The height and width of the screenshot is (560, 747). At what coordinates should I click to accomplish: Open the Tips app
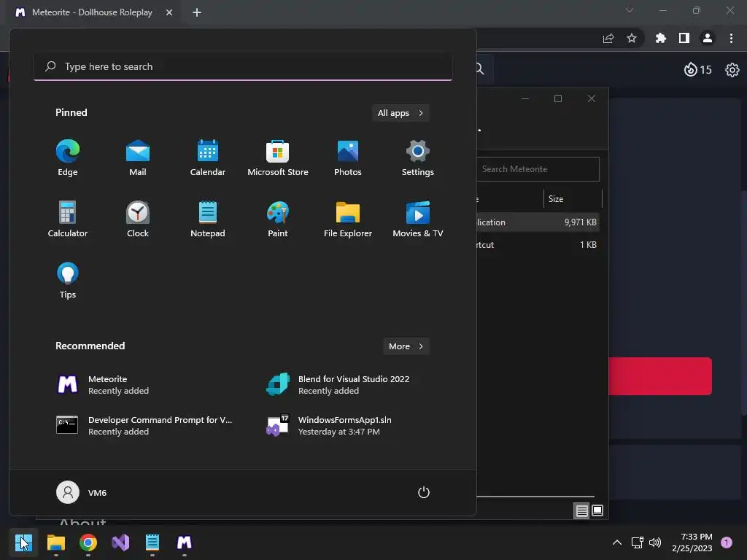pos(68,281)
